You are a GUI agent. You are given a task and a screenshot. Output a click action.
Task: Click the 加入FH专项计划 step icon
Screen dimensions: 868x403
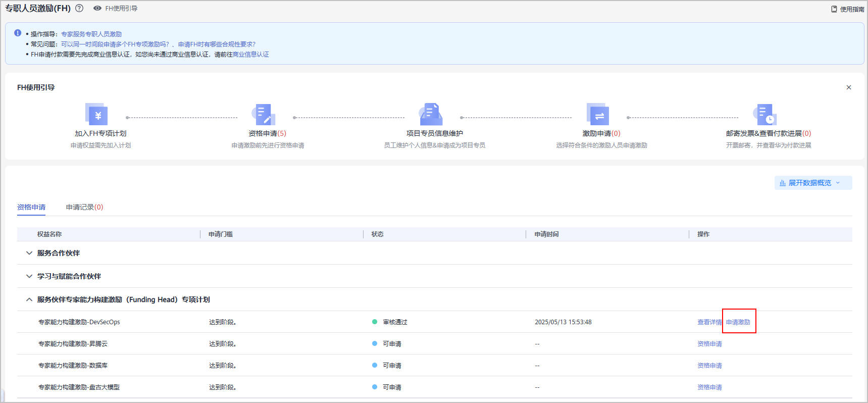point(96,114)
